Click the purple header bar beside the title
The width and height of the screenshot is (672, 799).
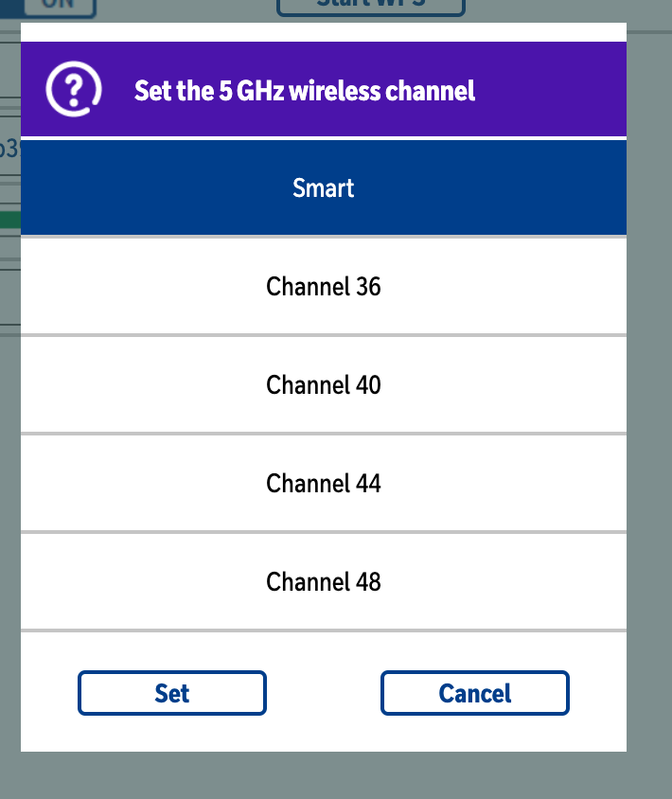coord(550,89)
